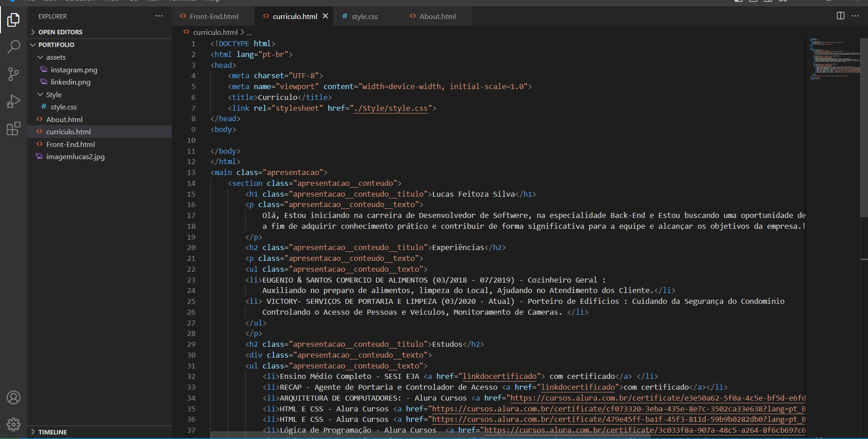
Task: Click the imagemlucas2.jpg file icon
Action: 39,156
